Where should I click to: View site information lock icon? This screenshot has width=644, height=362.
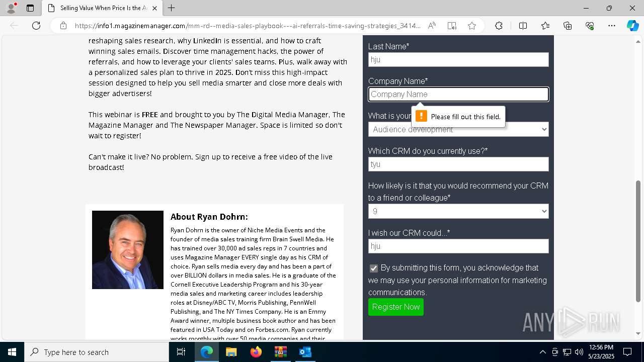63,26
